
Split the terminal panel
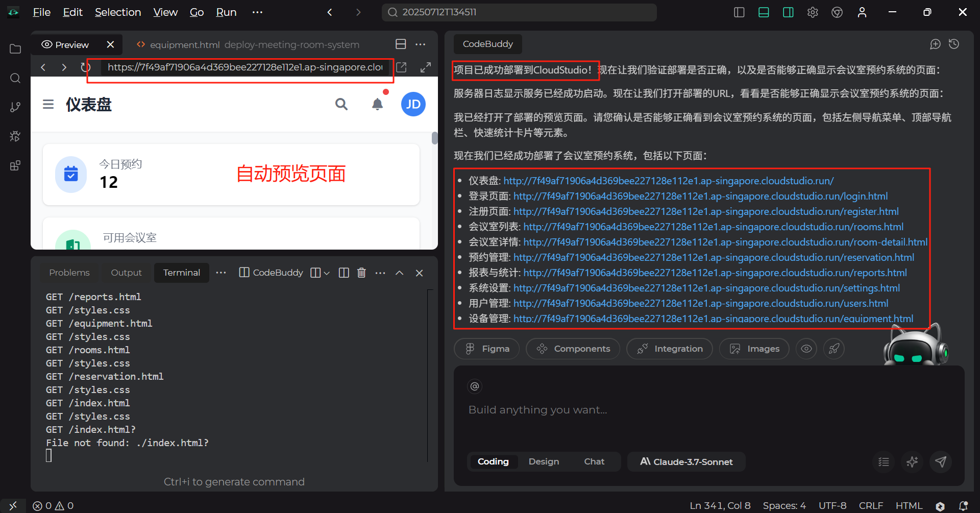[x=344, y=273]
